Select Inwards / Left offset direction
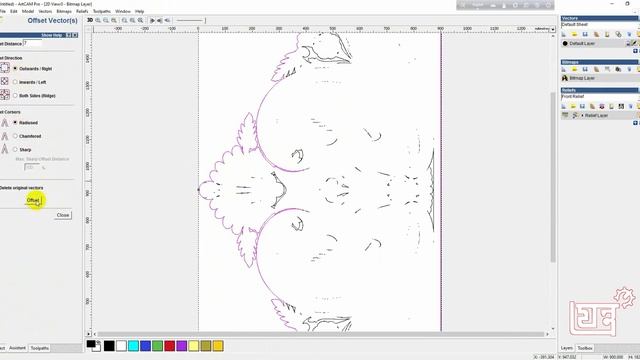The image size is (640, 360). coord(15,82)
